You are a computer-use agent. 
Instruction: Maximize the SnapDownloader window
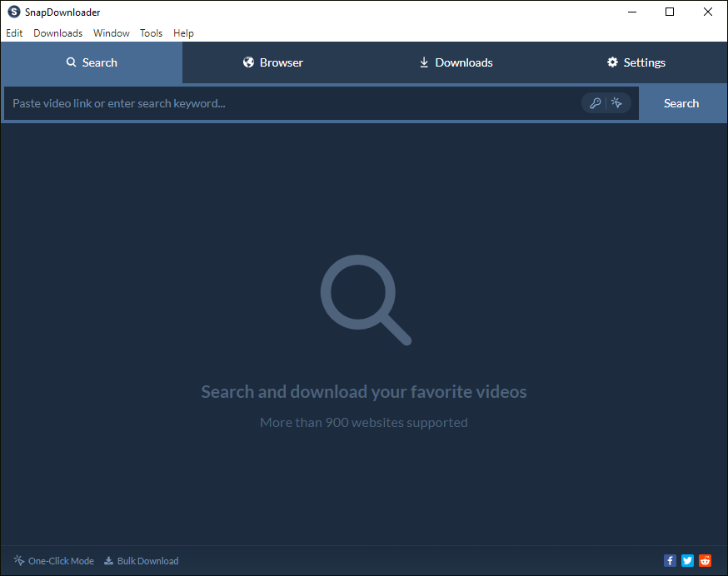(x=670, y=12)
